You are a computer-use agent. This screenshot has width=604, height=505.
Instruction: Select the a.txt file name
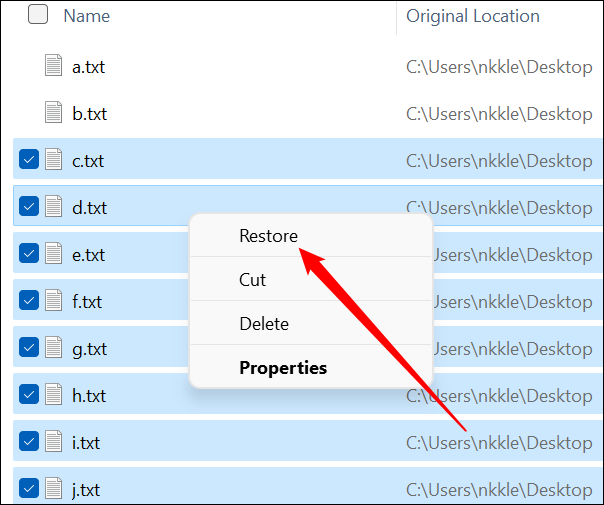(89, 67)
